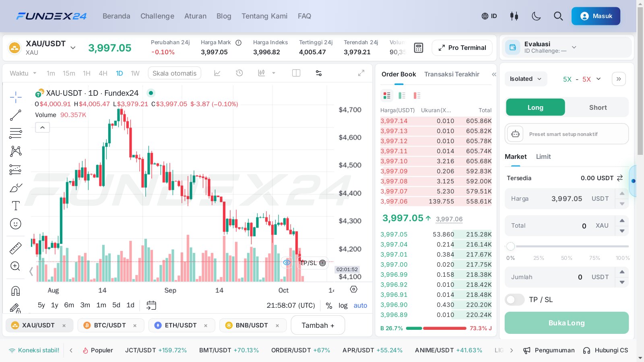Select the ruler measure tool
Viewport: 644px width, 362px height.
click(16, 248)
